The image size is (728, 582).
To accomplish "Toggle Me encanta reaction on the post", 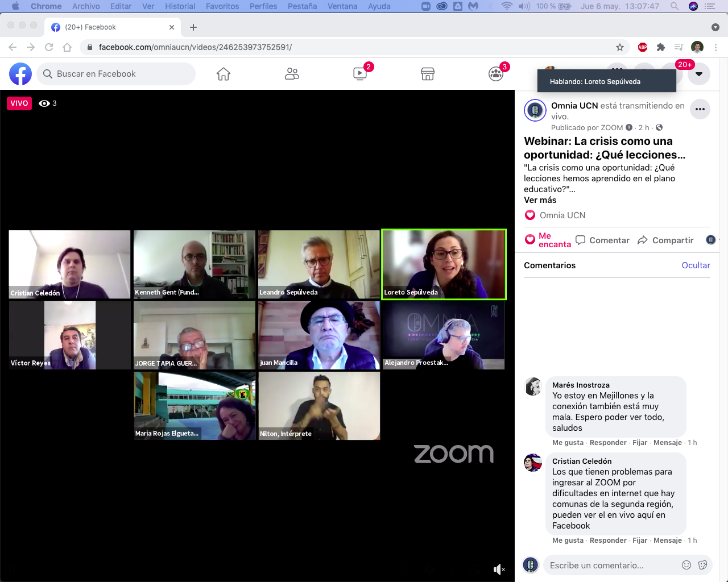I will 547,240.
